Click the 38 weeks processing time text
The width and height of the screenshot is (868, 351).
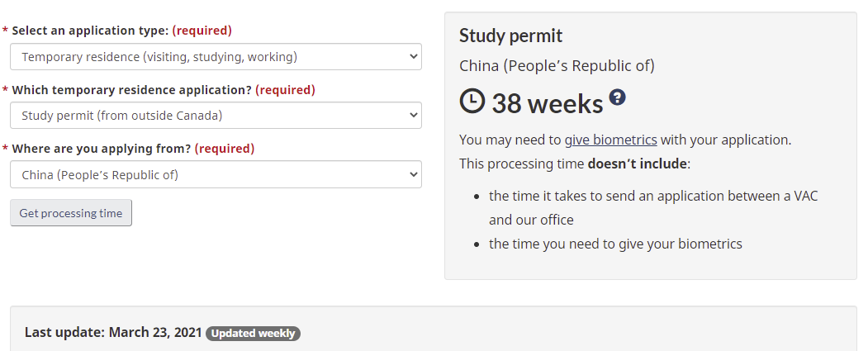pyautogui.click(x=548, y=103)
